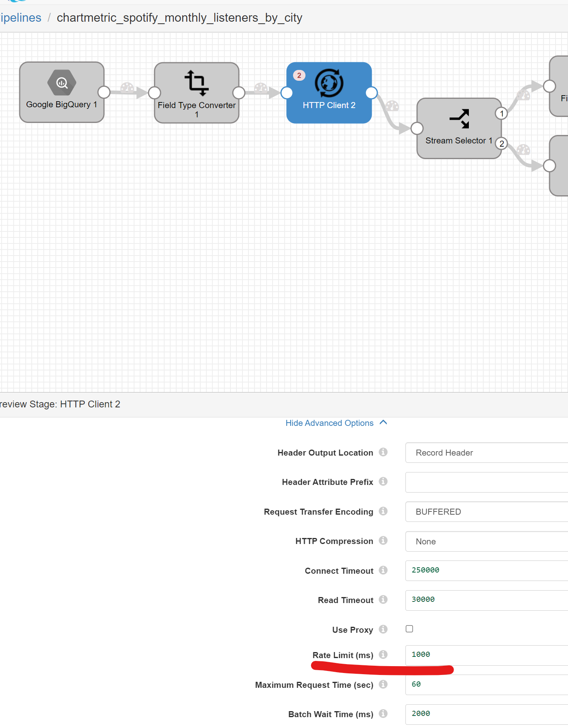Click the Hide Advanced Options link
This screenshot has height=728, width=568.
(330, 423)
